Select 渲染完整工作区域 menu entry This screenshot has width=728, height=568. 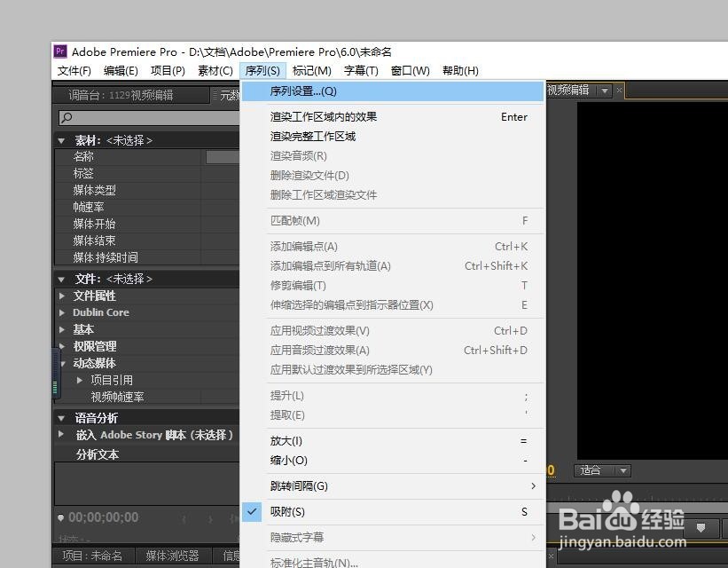pyautogui.click(x=393, y=136)
